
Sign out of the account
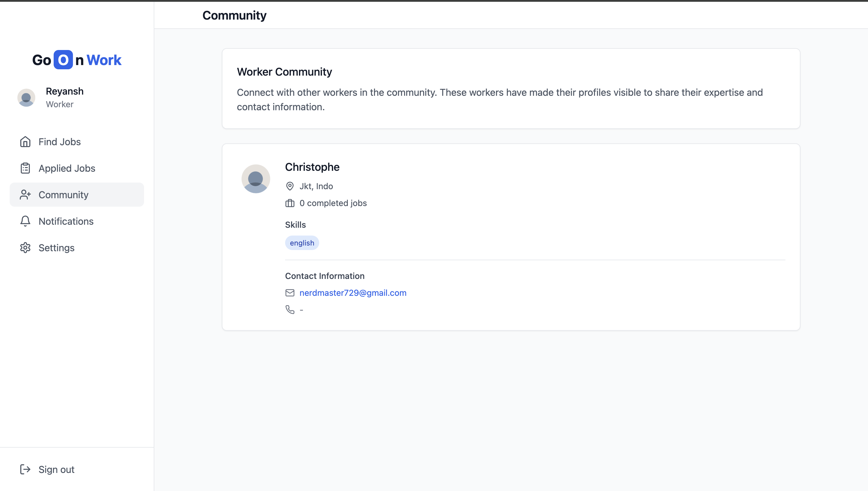pyautogui.click(x=56, y=469)
